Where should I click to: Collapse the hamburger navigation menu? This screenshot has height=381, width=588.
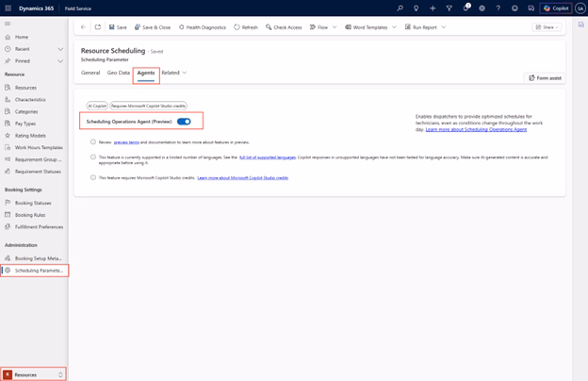tap(8, 24)
